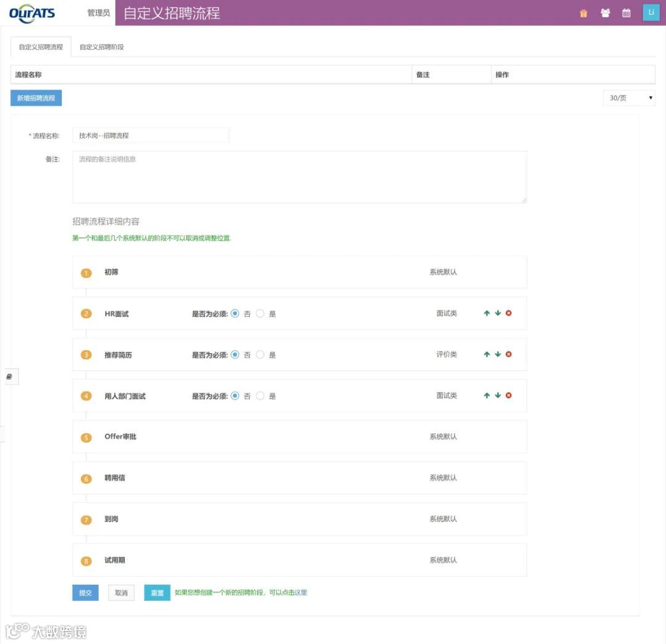Screen dimensions: 666x644
Task: Select the 聘用信 stage row
Action: [300, 478]
